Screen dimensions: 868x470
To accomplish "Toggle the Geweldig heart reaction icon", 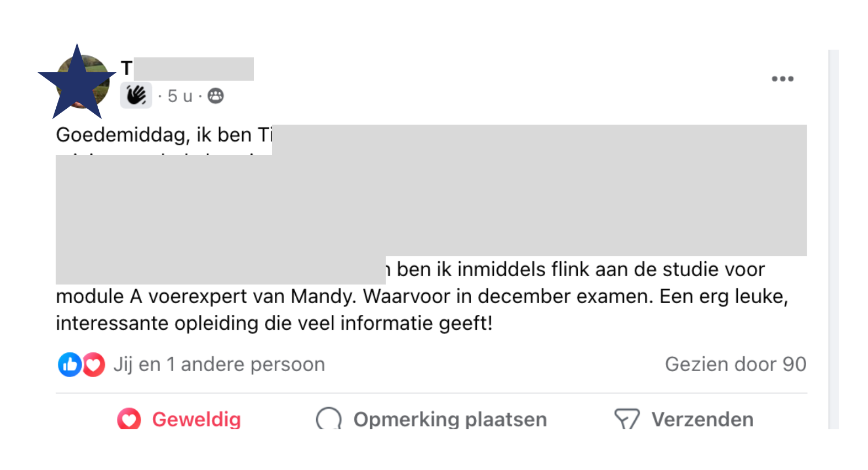I will 129,419.
